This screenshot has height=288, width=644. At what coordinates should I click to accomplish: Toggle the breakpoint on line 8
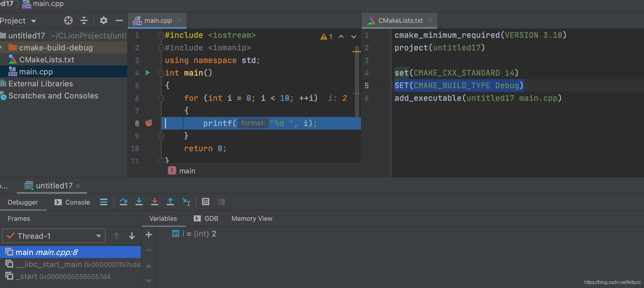click(x=149, y=123)
